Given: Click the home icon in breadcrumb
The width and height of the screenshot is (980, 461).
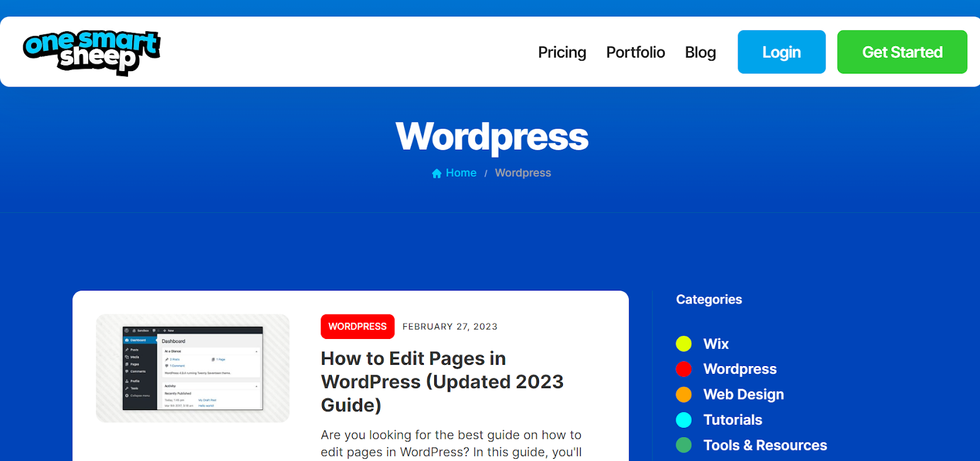Looking at the screenshot, I should pyautogui.click(x=437, y=173).
